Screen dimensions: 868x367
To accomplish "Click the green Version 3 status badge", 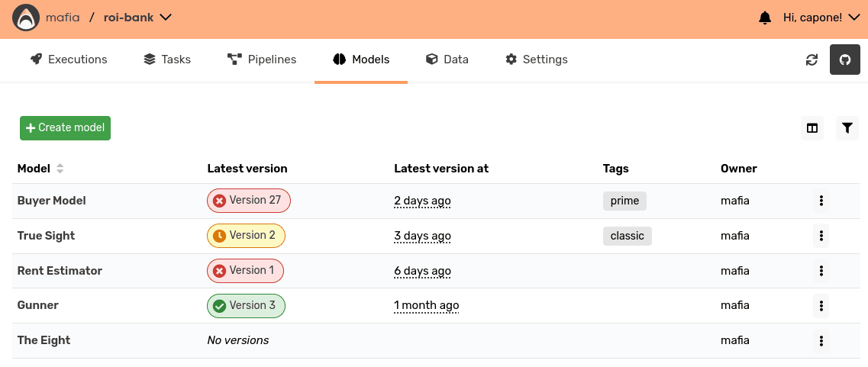I will 246,305.
